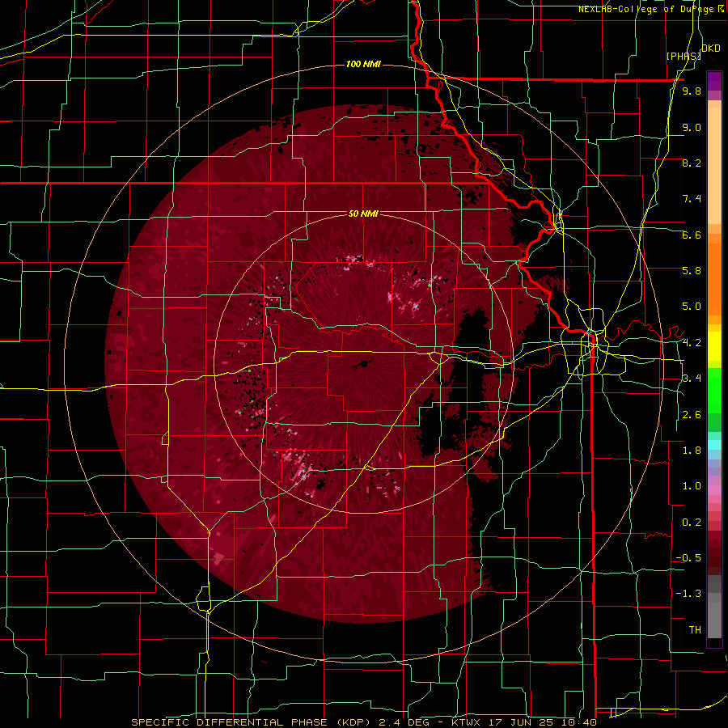Select the 4.2 value on the color scale
The width and height of the screenshot is (728, 728).
(692, 343)
